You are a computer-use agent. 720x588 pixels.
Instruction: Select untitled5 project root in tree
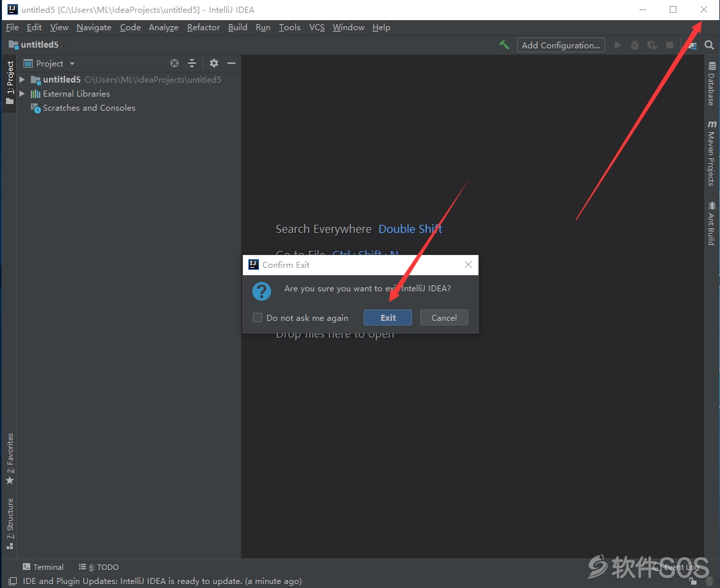62,79
